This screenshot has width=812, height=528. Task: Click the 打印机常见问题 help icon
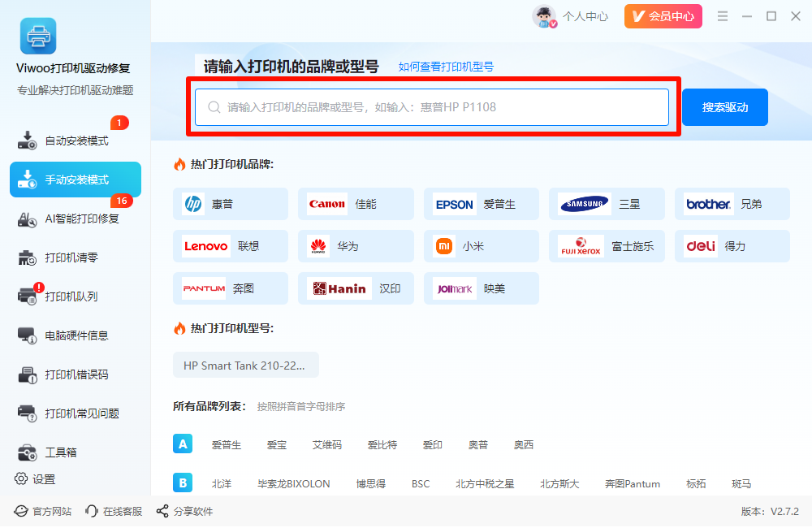point(28,413)
